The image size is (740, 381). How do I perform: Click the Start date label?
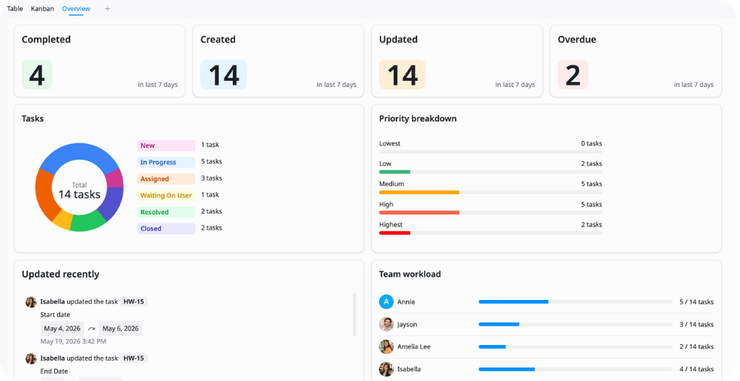pyautogui.click(x=55, y=314)
